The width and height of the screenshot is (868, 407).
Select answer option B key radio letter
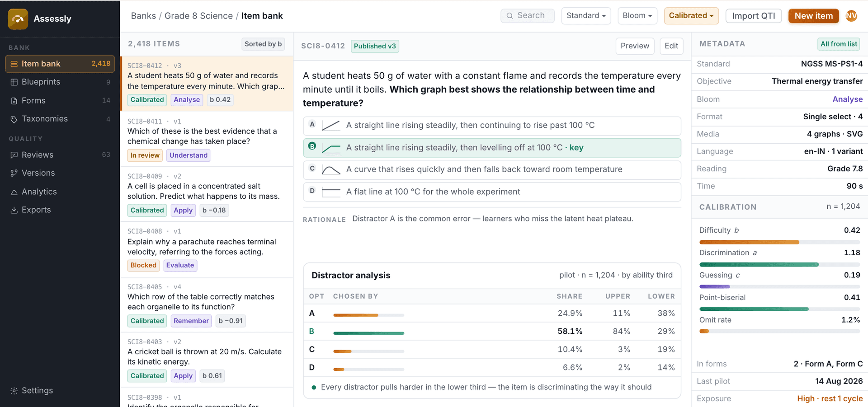pyautogui.click(x=312, y=146)
